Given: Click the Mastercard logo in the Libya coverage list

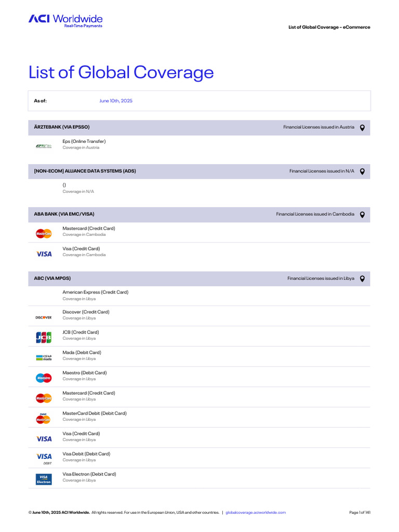Looking at the screenshot, I should click(44, 398).
